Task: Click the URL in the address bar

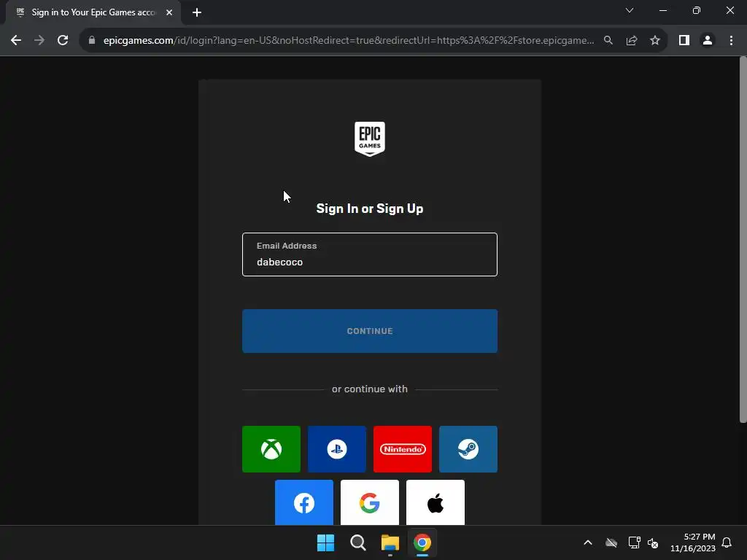Action: pyautogui.click(x=349, y=41)
